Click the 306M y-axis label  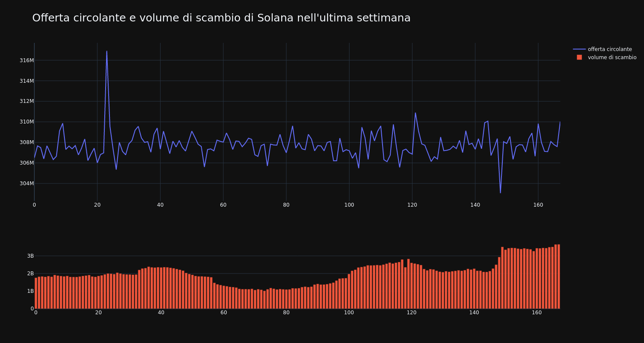point(27,163)
